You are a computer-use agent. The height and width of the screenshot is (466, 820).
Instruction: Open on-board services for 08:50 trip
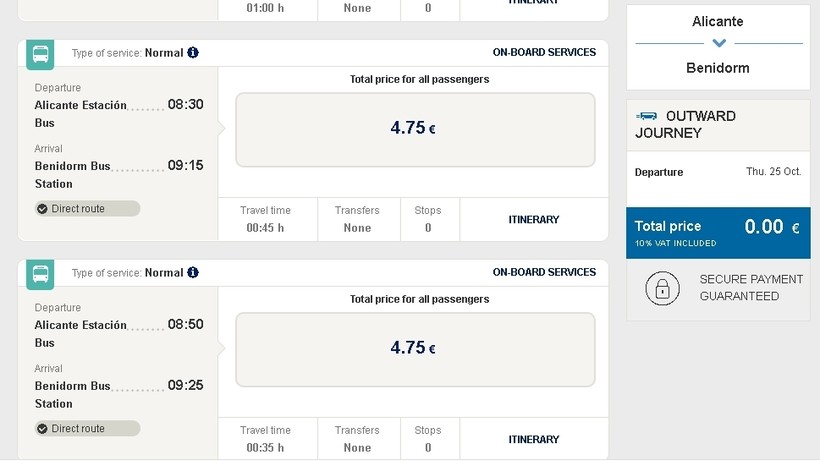[544, 272]
